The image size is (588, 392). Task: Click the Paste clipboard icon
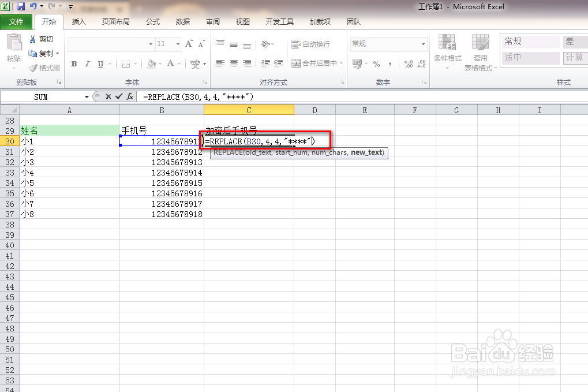[14, 42]
